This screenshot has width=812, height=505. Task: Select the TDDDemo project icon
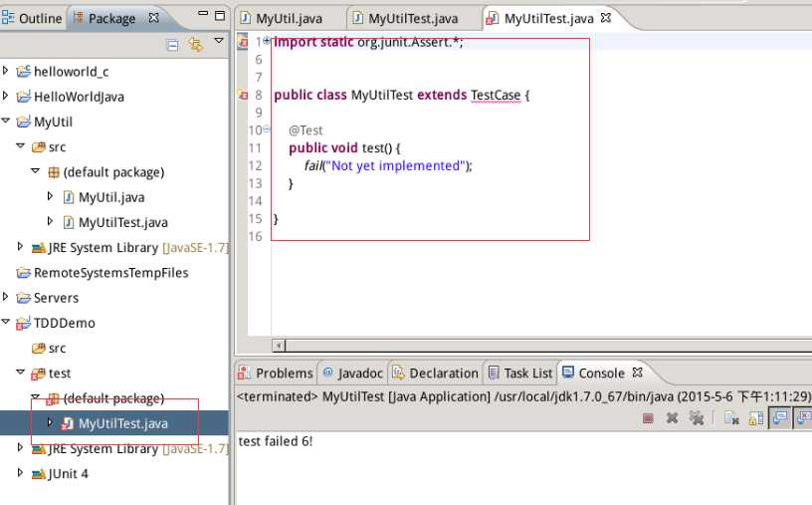pos(23,323)
